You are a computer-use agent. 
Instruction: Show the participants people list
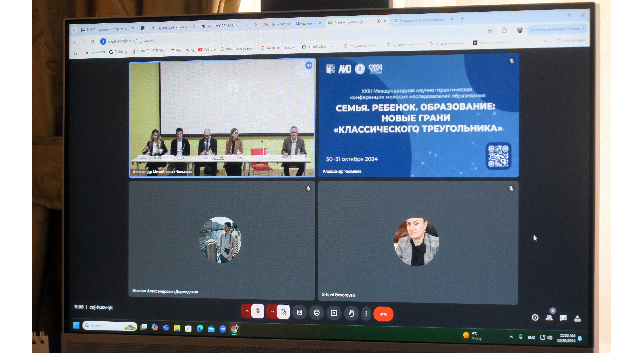click(x=549, y=318)
